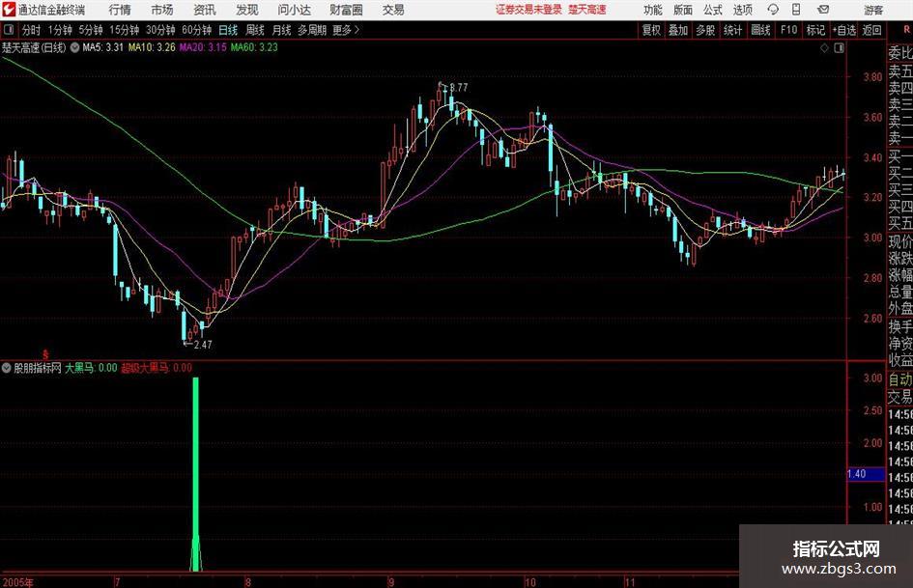Screen dimensions: 913x588
Task: Click 画线 drawing tool button
Action: pos(760,30)
